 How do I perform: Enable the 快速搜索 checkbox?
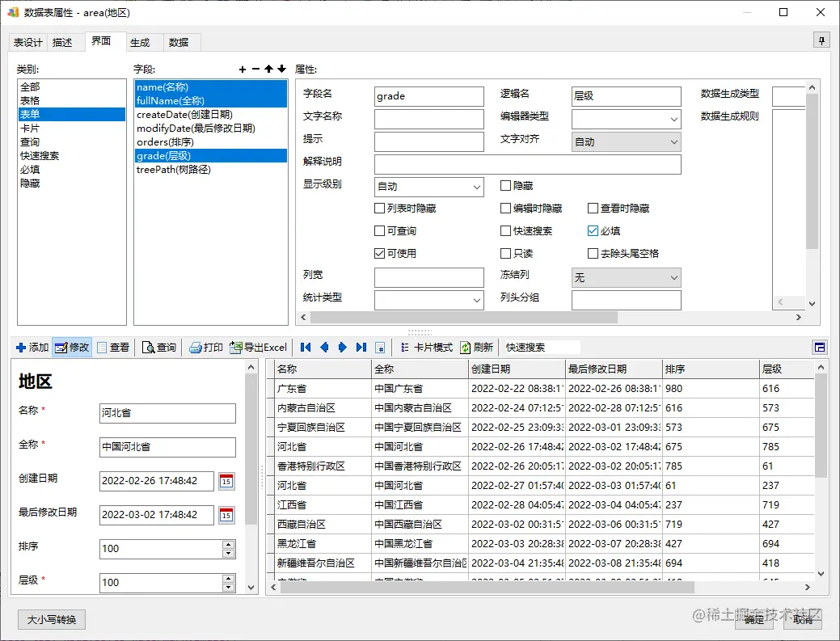[505, 231]
